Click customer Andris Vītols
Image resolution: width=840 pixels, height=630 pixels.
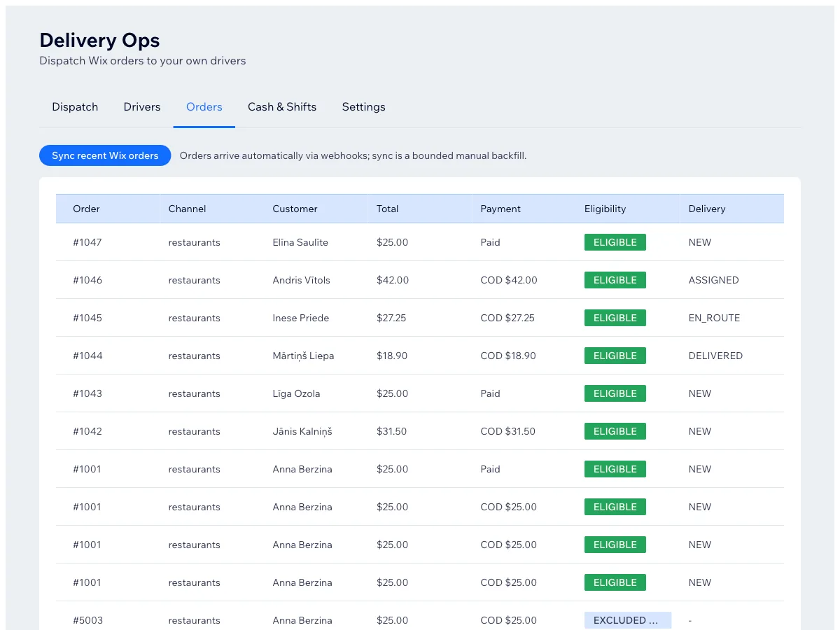[301, 280]
